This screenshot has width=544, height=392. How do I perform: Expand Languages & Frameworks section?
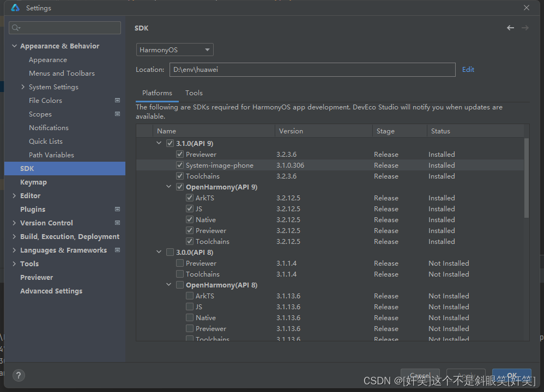[14, 250]
